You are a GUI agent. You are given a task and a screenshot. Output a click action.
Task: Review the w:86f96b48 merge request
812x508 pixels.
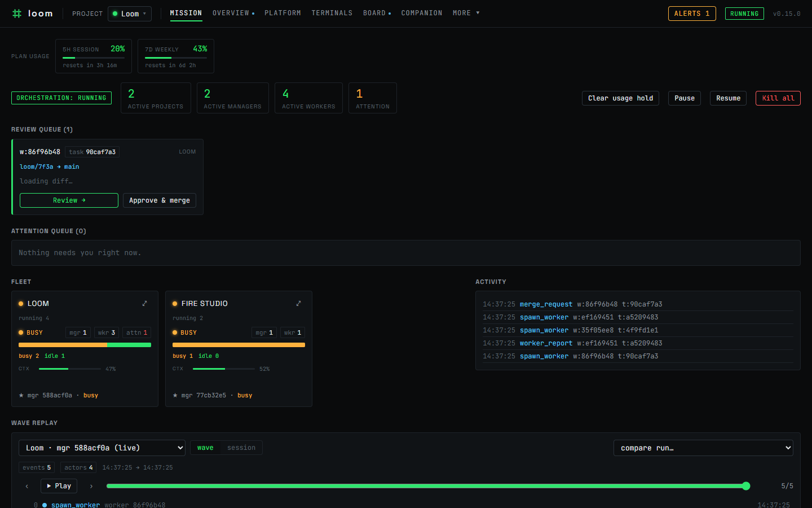[x=69, y=200]
